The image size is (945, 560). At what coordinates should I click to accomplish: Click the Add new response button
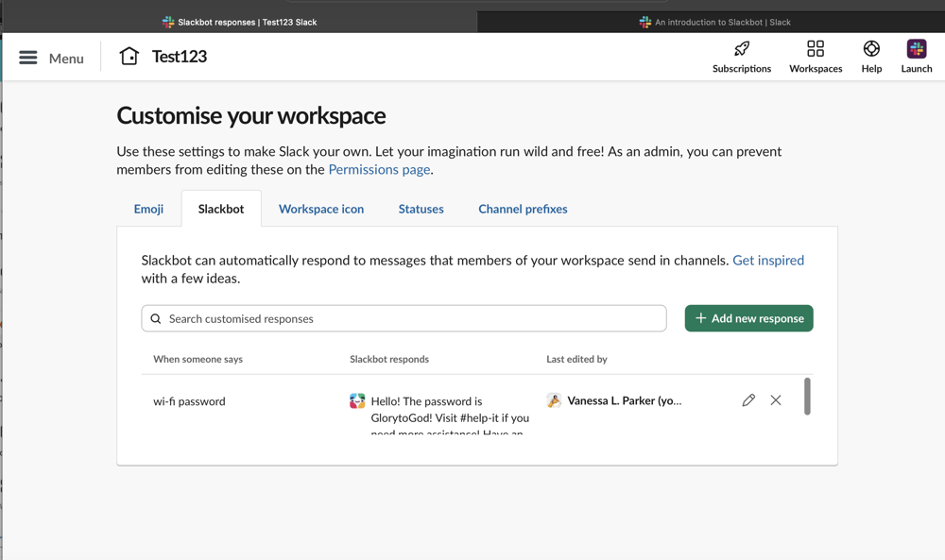(748, 318)
